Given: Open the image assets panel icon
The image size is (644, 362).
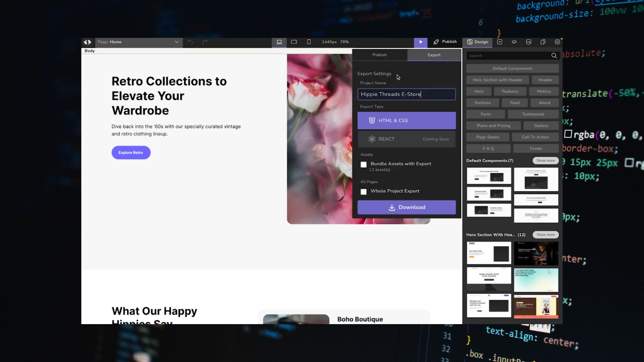Looking at the screenshot, I should pos(529,42).
